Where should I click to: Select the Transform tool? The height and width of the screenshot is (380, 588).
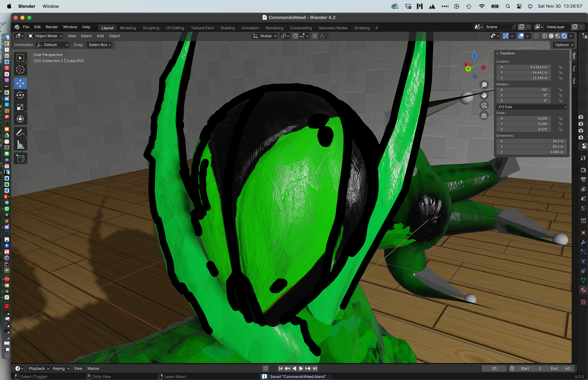point(20,119)
